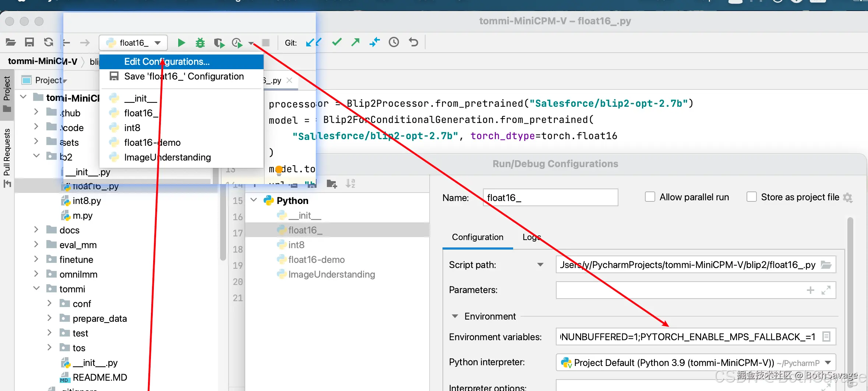The image size is (868, 391).
Task: Expand the prepare_data folder
Action: [x=49, y=318]
